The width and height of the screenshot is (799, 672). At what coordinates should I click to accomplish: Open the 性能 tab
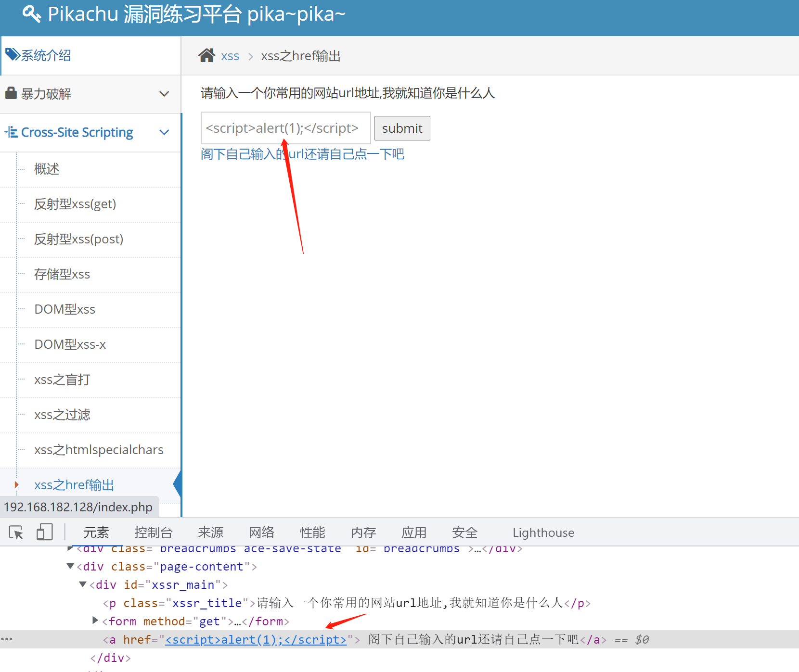click(312, 533)
